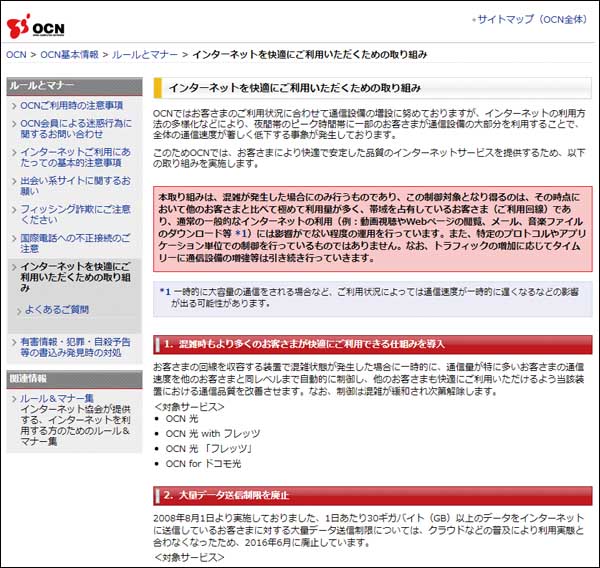Click the ルールとマナー sidebar header

point(74,86)
